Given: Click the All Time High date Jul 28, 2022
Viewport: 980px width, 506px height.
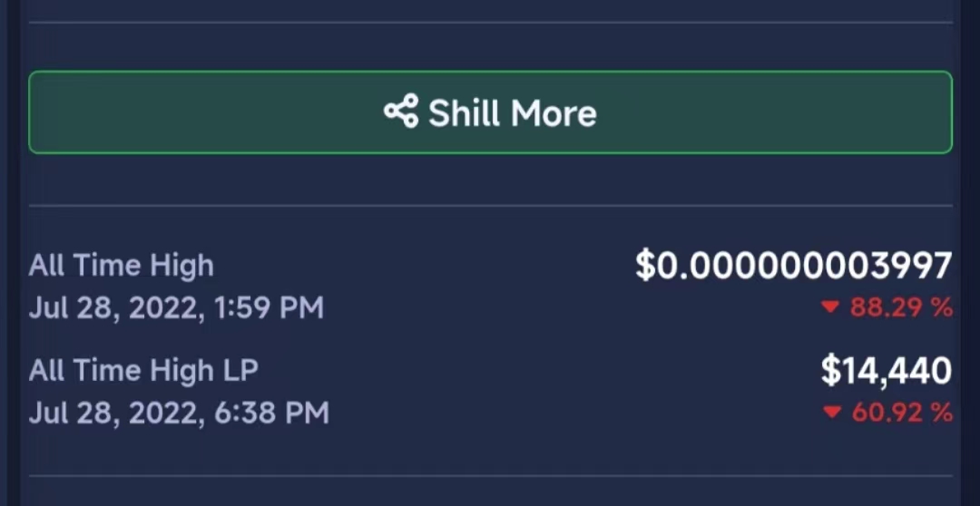Looking at the screenshot, I should pos(114,308).
